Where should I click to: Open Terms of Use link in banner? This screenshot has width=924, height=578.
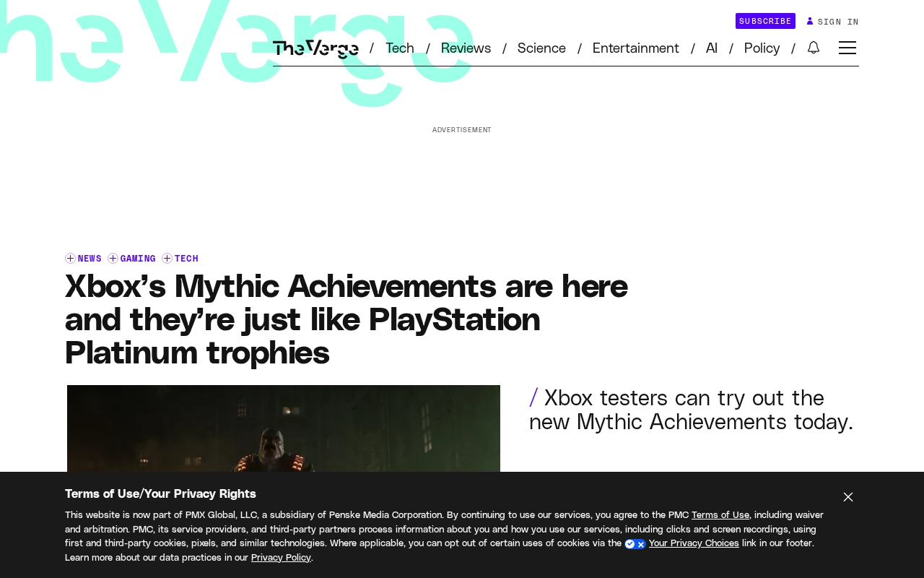coord(720,515)
